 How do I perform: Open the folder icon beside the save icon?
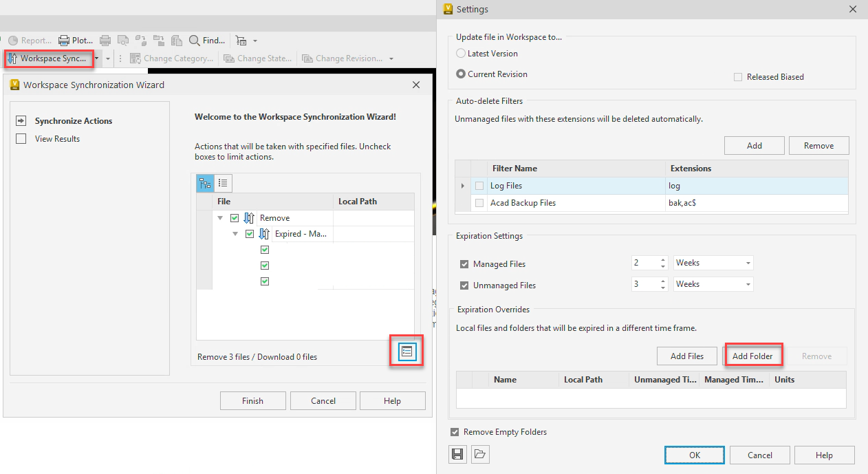coord(479,454)
